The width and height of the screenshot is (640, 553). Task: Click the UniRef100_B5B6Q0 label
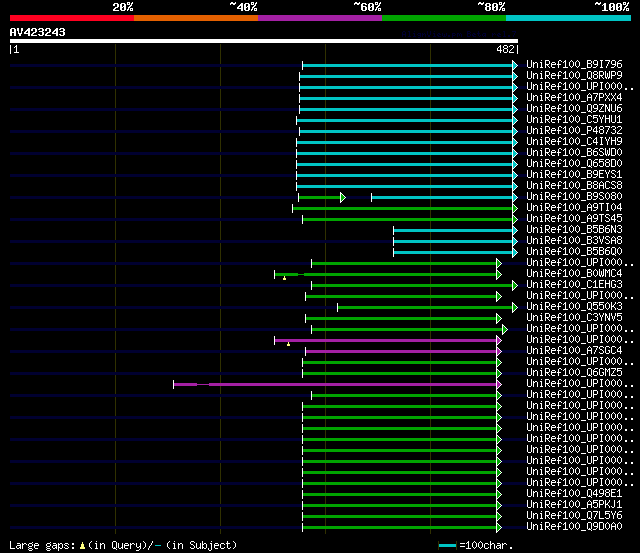tap(574, 252)
